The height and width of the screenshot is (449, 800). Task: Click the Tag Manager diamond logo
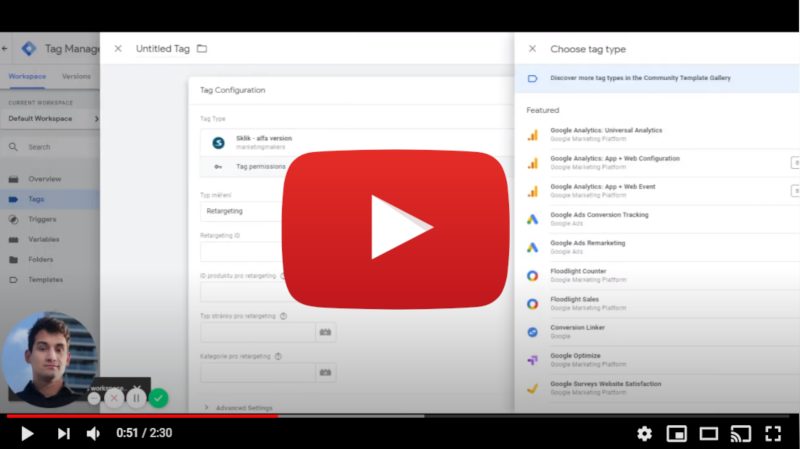29,48
